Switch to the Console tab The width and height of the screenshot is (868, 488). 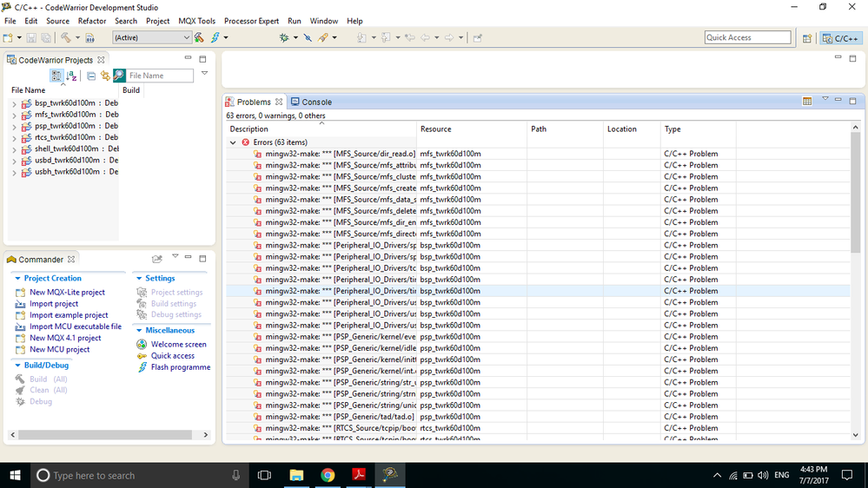311,102
